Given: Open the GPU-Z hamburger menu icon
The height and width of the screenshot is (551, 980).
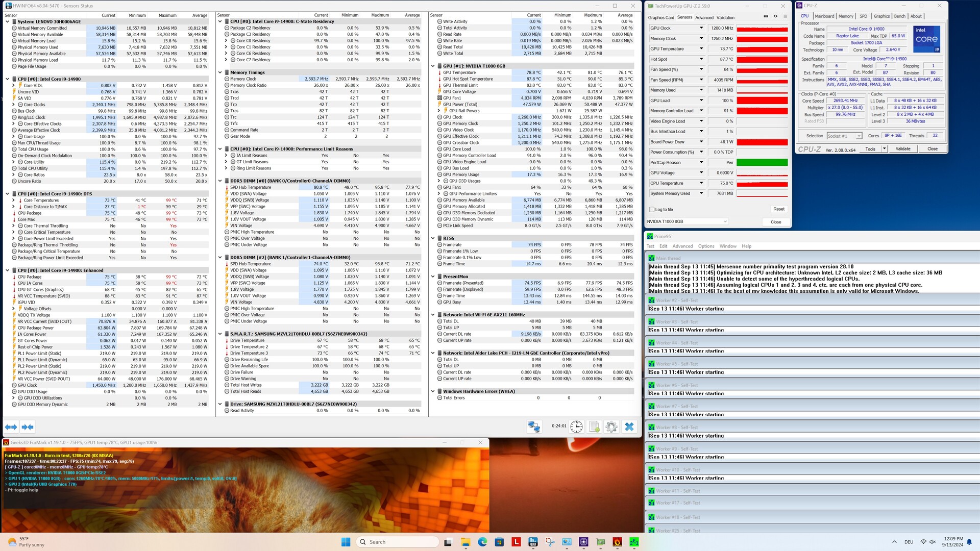Looking at the screenshot, I should point(785,16).
